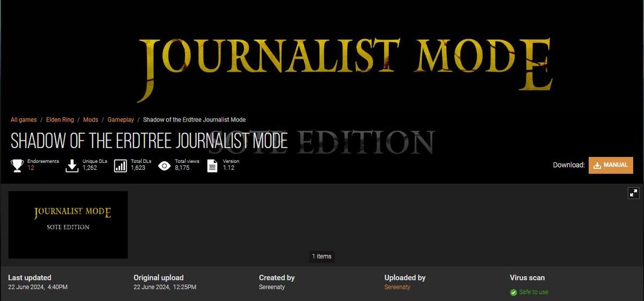The height and width of the screenshot is (301, 644).
Task: Click the Created by Sereenaty text
Action: pyautogui.click(x=273, y=287)
